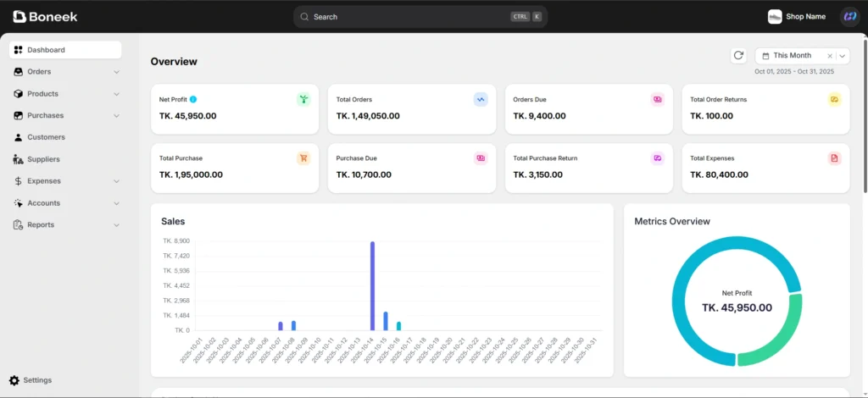Click the refresh icon near This Month
The image size is (868, 398).
coord(738,55)
